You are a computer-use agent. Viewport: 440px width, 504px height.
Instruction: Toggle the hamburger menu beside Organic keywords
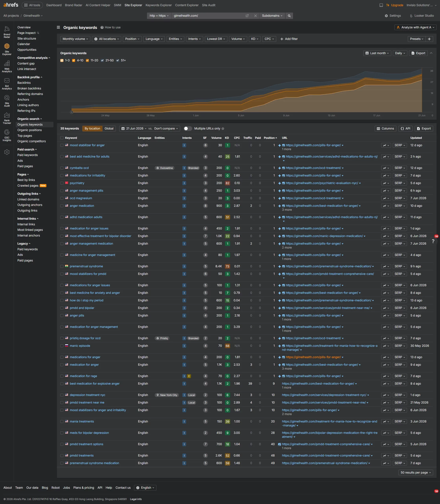point(58,28)
